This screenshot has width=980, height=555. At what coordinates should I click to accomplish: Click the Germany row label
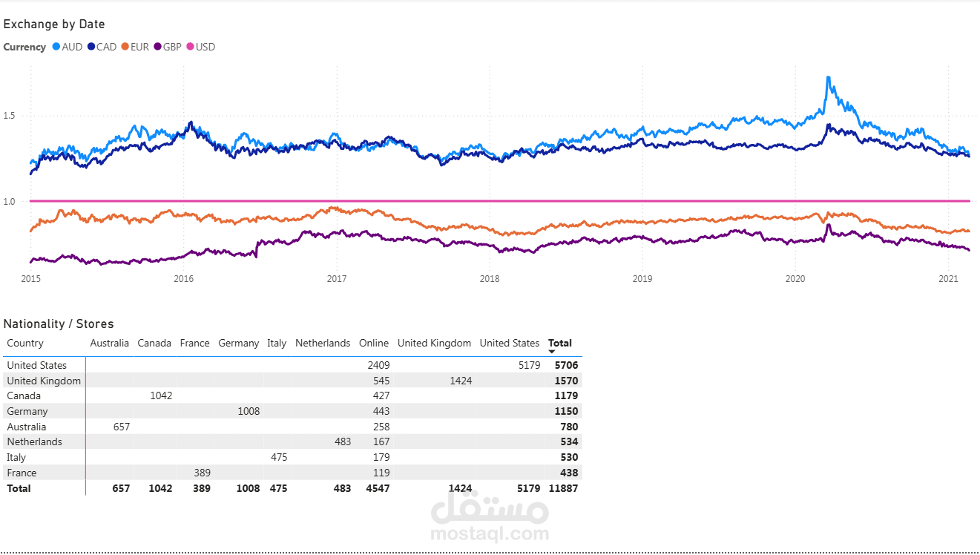(x=27, y=411)
